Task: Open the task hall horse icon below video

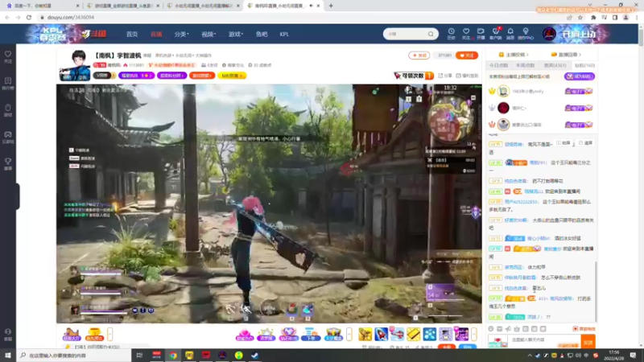Action: [x=72, y=334]
